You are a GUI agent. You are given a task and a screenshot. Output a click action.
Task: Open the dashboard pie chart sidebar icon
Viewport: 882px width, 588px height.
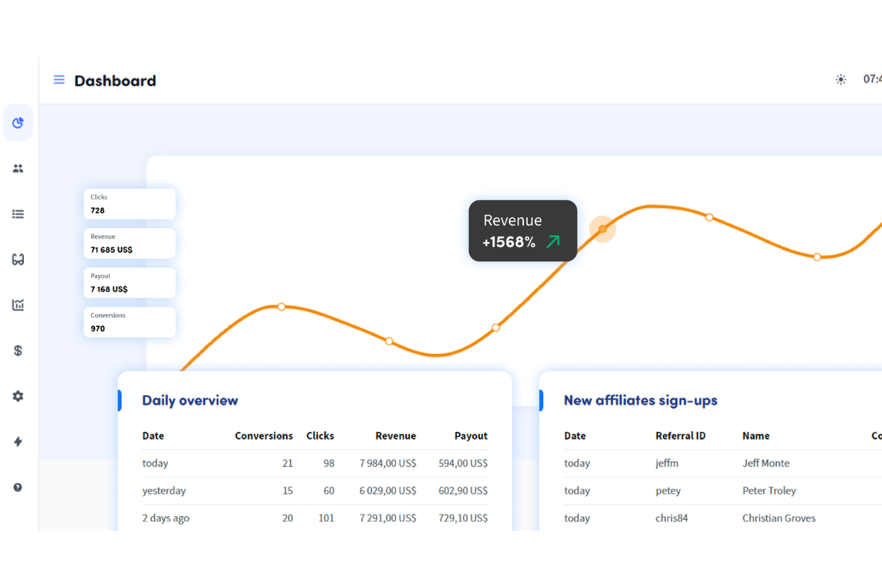coord(18,123)
